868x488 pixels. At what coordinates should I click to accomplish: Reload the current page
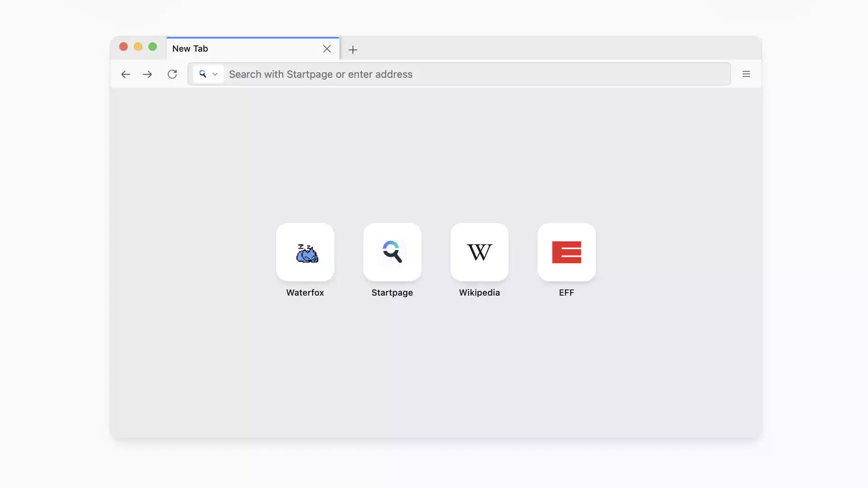pos(172,74)
